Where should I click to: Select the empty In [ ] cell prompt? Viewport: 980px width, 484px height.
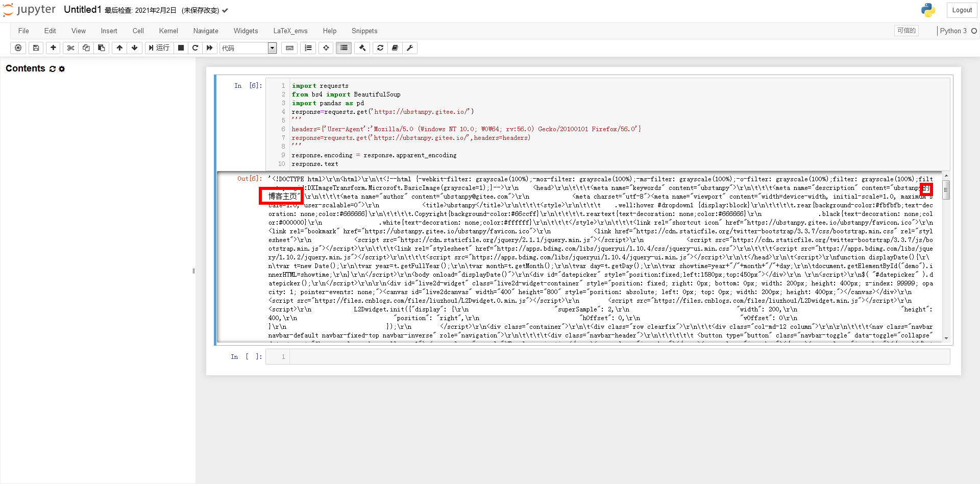pos(247,357)
